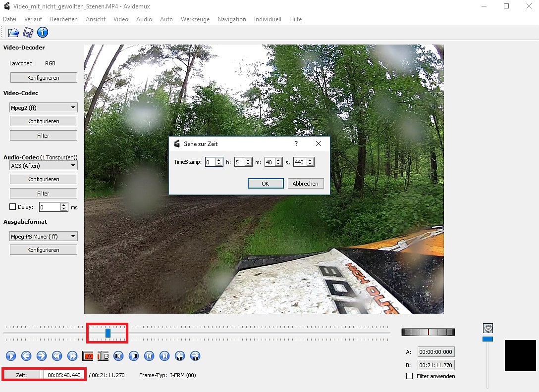The height and width of the screenshot is (392, 539).
Task: Skip backward 60 seconds
Action: pyautogui.click(x=180, y=355)
